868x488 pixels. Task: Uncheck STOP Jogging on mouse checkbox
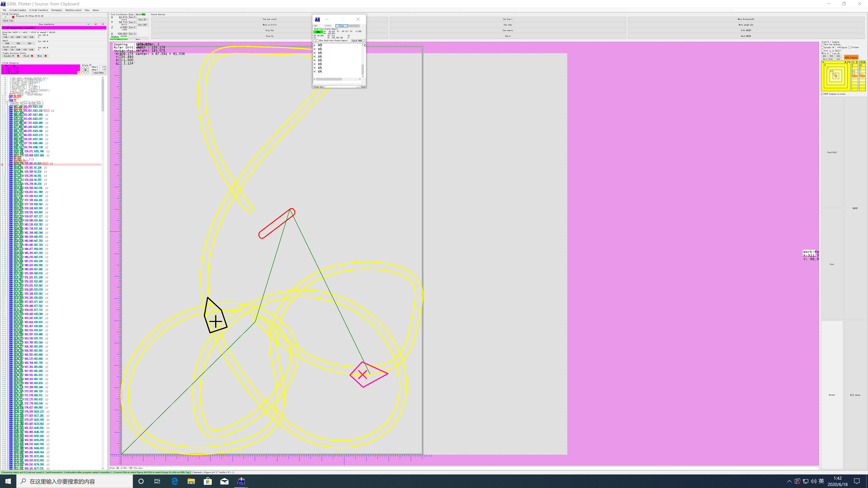[x=823, y=94]
